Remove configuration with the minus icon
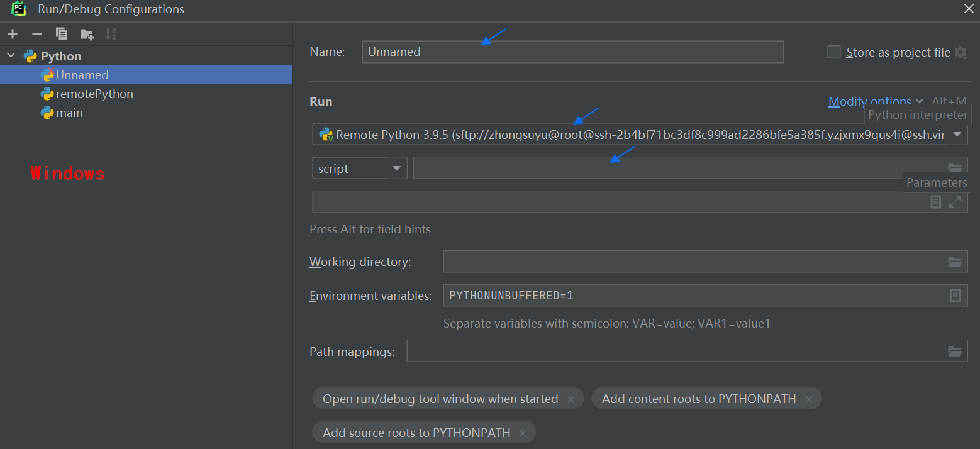The height and width of the screenshot is (449, 980). 37,34
